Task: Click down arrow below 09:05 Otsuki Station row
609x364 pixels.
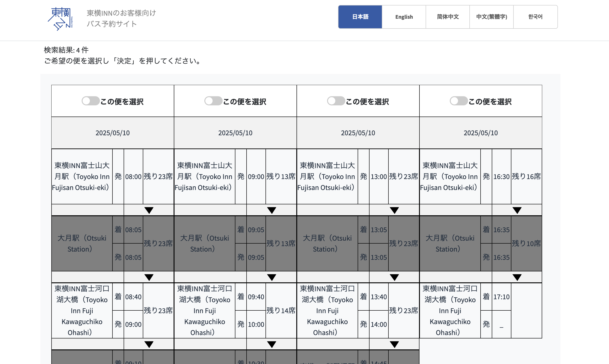Action: pos(271,277)
